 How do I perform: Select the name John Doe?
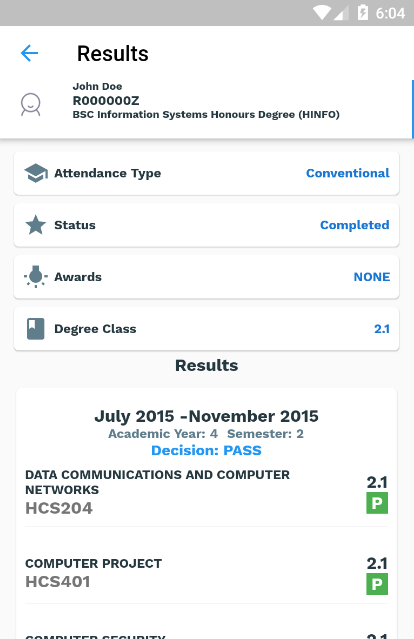coord(97,86)
